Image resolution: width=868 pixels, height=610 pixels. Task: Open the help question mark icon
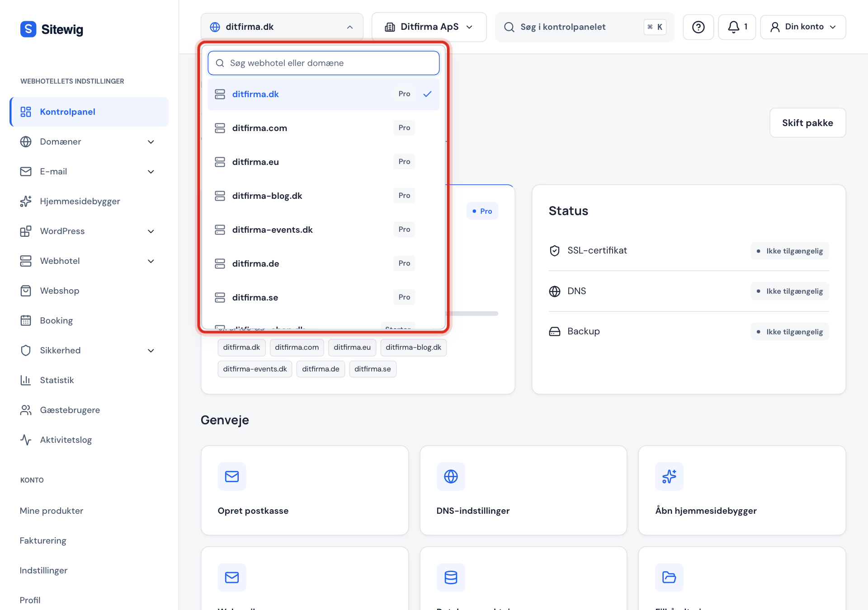tap(698, 27)
